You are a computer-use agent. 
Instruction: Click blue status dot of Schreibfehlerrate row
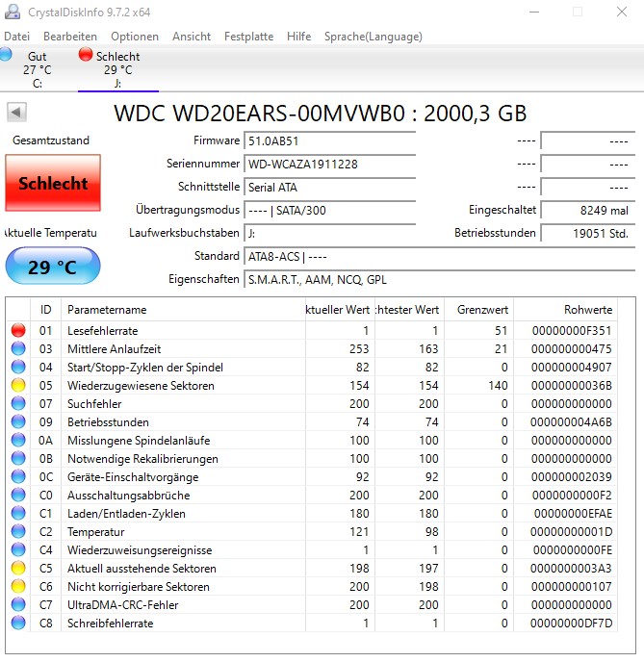click(18, 623)
